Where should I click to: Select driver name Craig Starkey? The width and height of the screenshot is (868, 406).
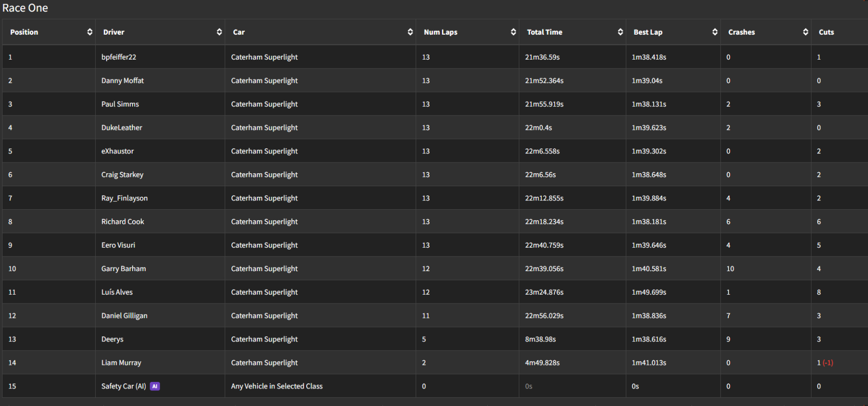(122, 175)
